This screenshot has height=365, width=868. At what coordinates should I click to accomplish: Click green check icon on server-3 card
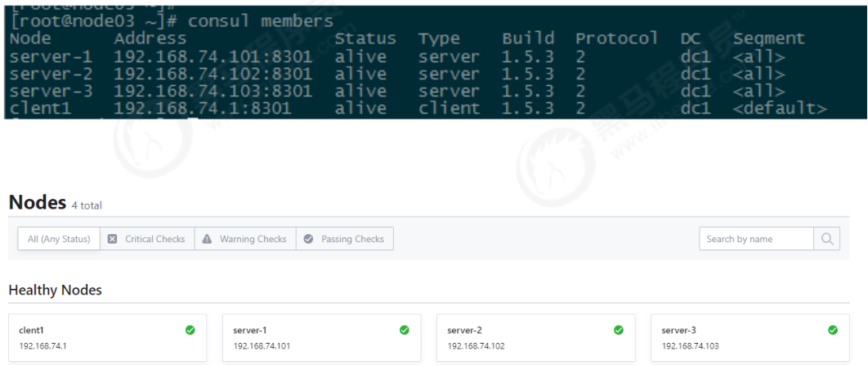833,330
